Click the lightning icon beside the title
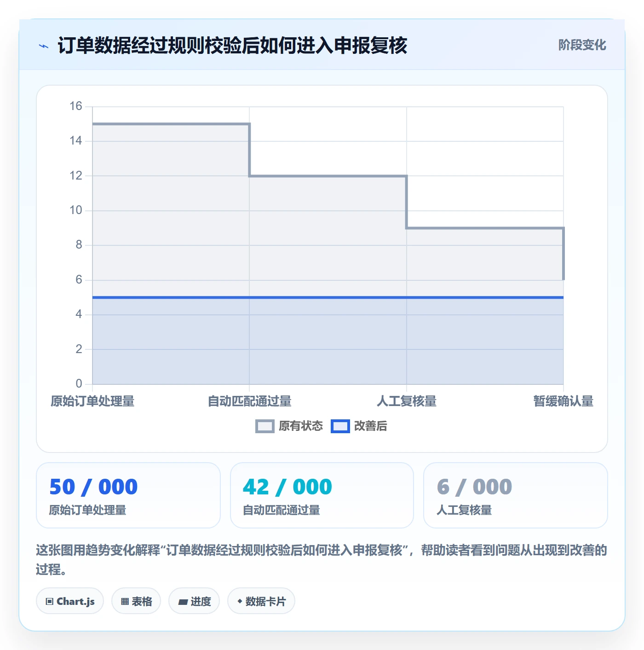The image size is (644, 650). (x=44, y=46)
